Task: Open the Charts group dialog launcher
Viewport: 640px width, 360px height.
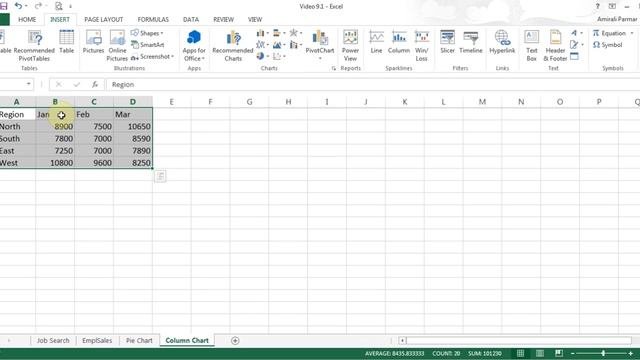Action: coord(333,68)
